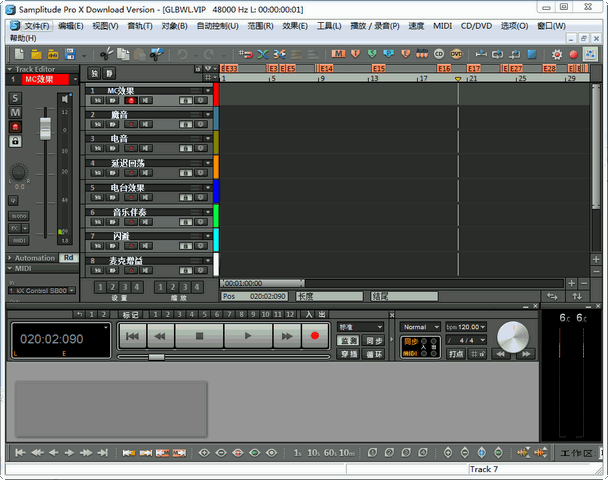Image resolution: width=608 pixels, height=480 pixels.
Task: Click the pan knob in Track Editor
Action: point(18,172)
